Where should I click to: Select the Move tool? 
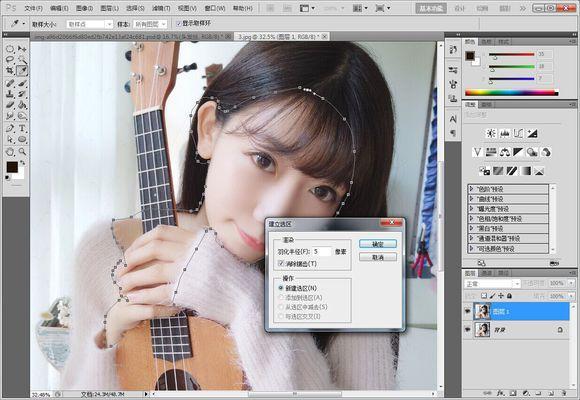pos(22,48)
